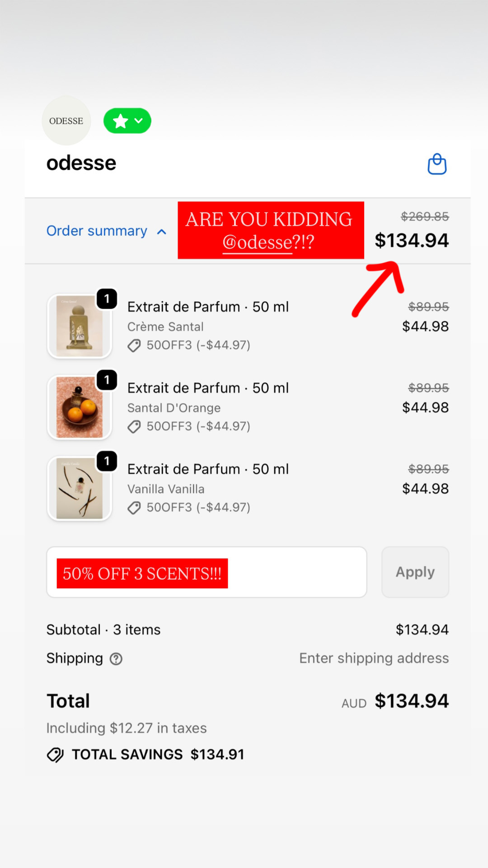Image resolution: width=488 pixels, height=868 pixels.
Task: Select the odesse store name heading
Action: [x=81, y=163]
